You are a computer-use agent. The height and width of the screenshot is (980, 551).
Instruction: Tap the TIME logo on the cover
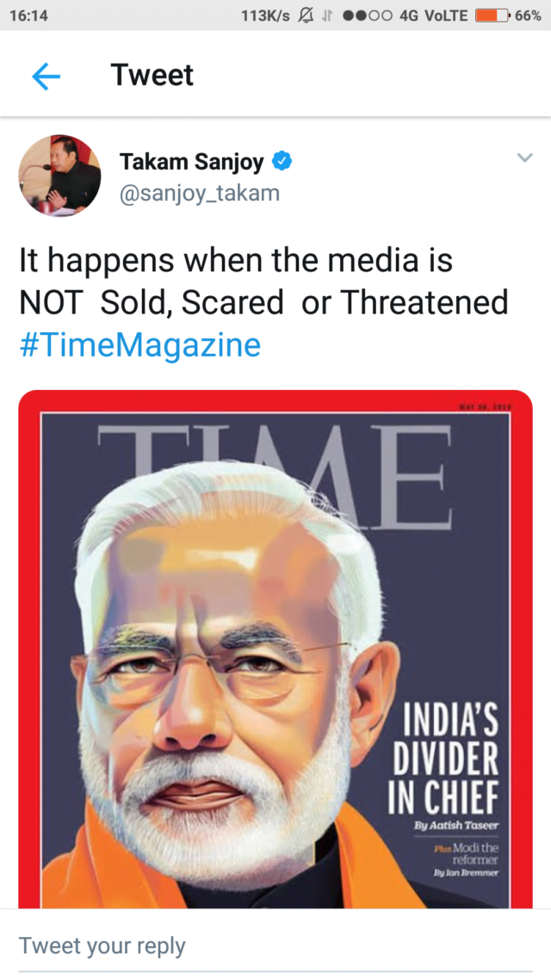pyautogui.click(x=275, y=475)
